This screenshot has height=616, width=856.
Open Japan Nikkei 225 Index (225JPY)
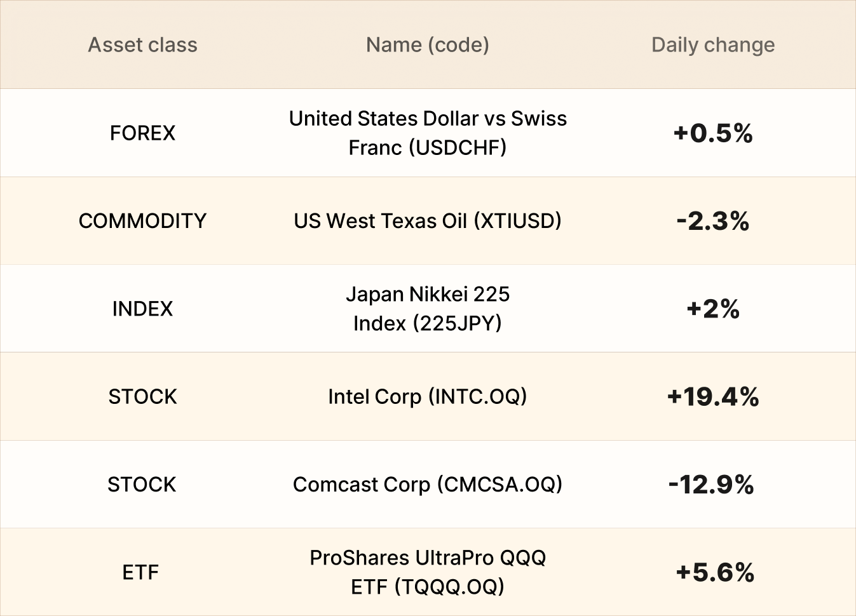pyautogui.click(x=428, y=309)
